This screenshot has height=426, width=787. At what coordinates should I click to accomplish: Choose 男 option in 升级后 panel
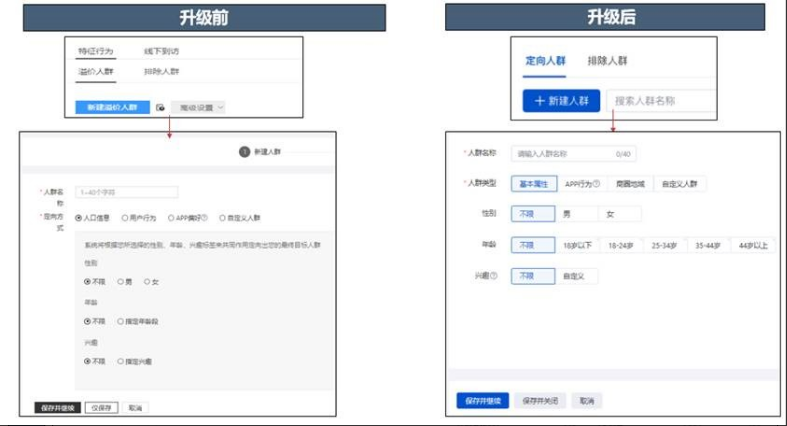pos(577,214)
